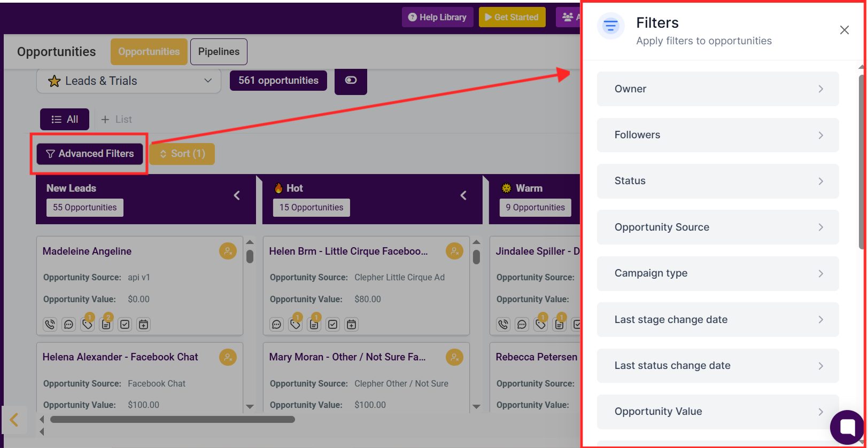Click the Get Started button
Viewport: 868px width, 448px height.
(x=512, y=17)
